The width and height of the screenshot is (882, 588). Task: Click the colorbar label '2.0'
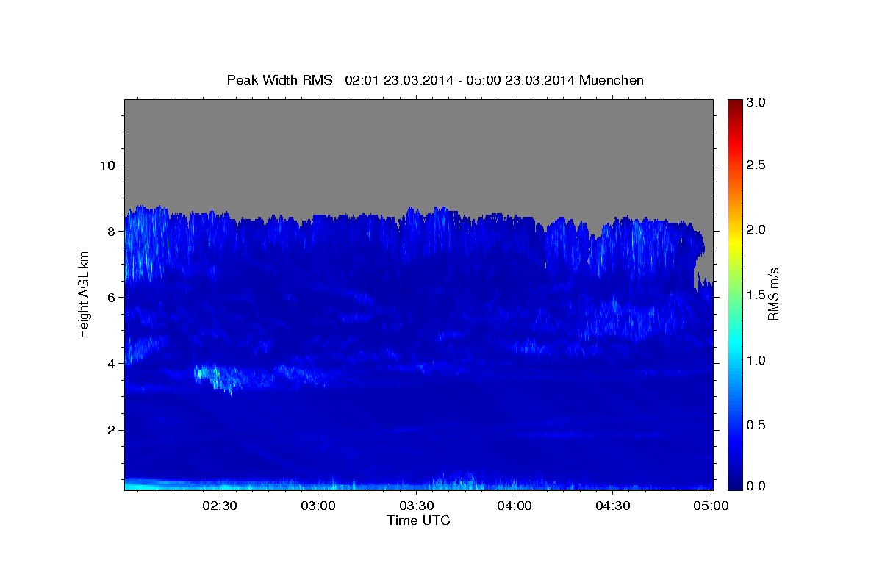[757, 230]
